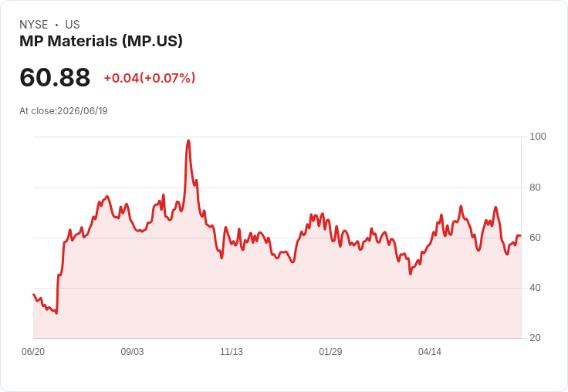Image resolution: width=568 pixels, height=392 pixels.
Task: Select the NYSE exchange label
Action: [x=34, y=25]
